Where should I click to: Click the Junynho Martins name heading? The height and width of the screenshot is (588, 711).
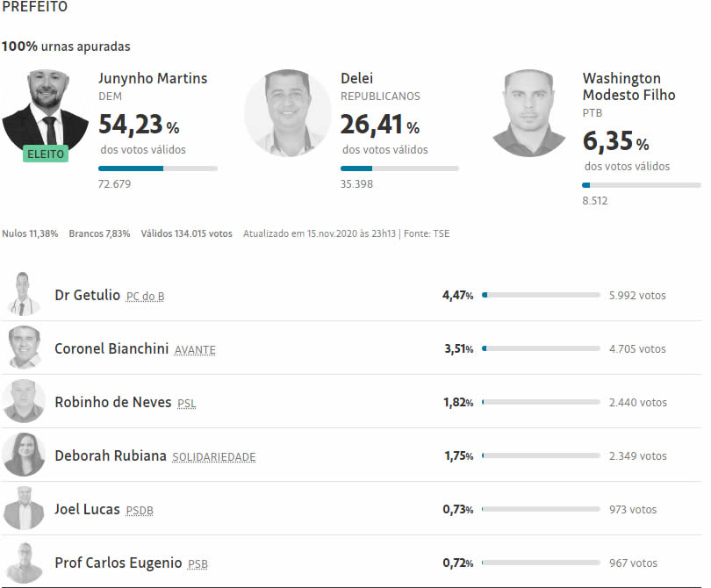(x=153, y=78)
